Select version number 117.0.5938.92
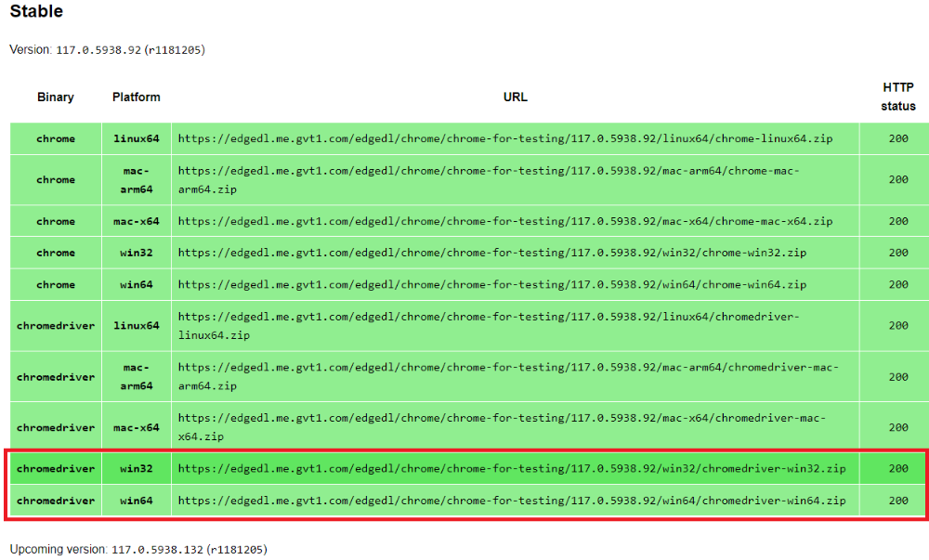This screenshot has height=560, width=929. click(x=98, y=50)
